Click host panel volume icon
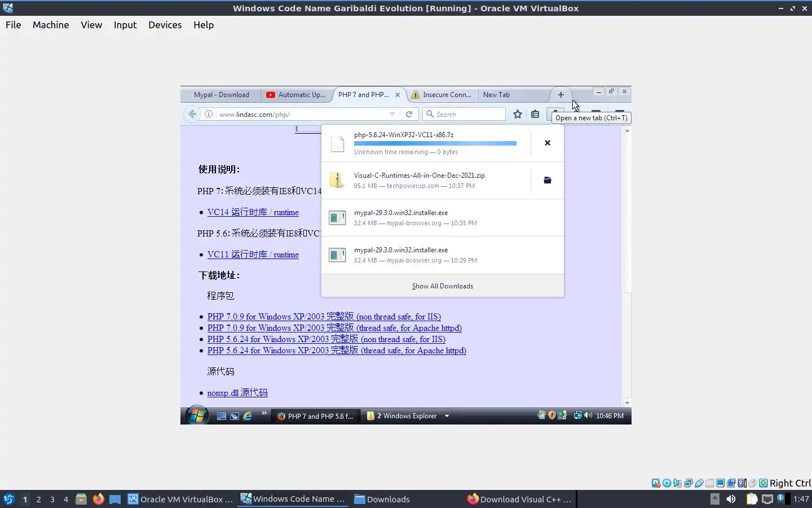Screen dimensions: 812x508 point(731,499)
